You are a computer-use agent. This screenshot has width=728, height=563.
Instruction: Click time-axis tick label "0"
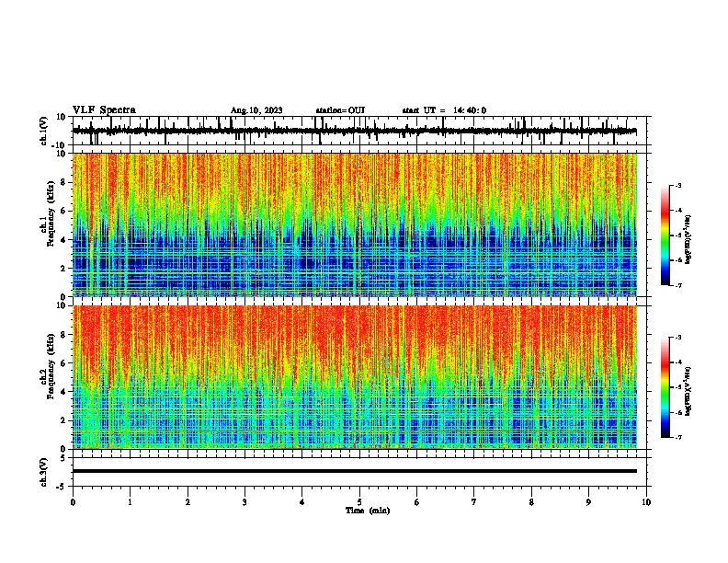[73, 502]
